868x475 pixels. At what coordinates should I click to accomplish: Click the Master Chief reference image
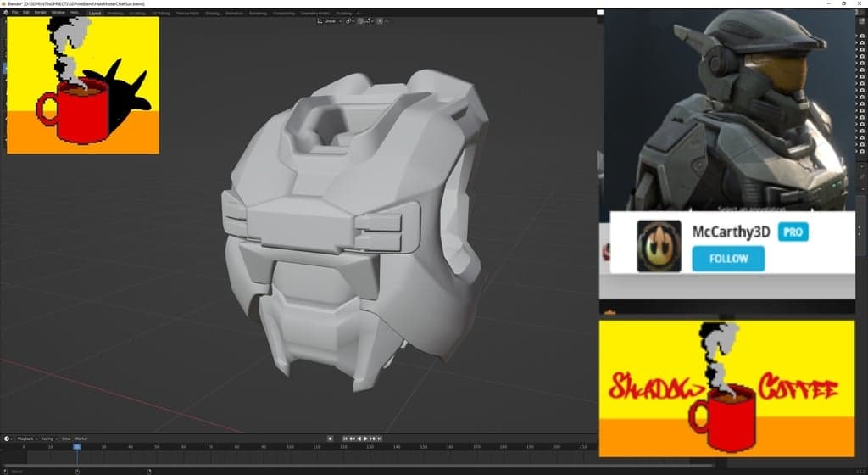click(728, 109)
